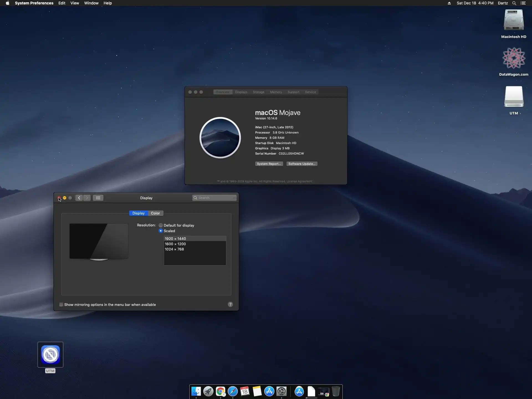Open the Notification Center list icon
The image size is (532, 399).
click(523, 3)
